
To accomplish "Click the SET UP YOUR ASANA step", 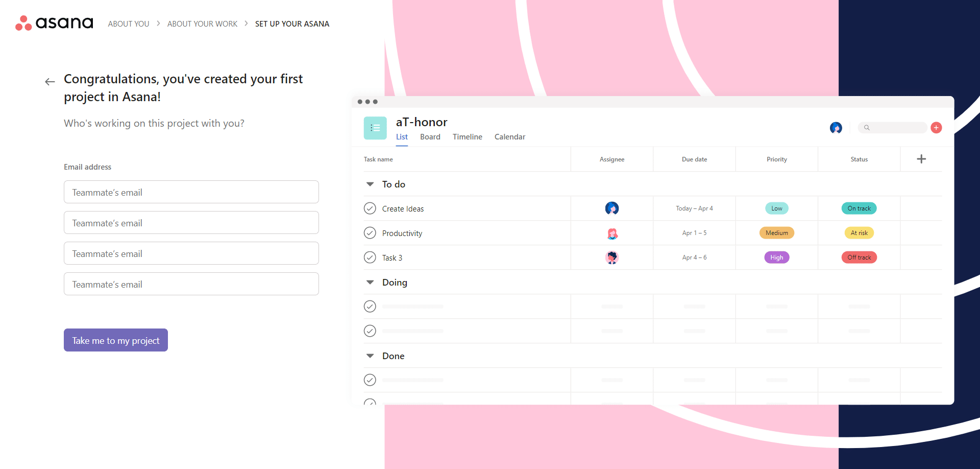I will tap(292, 24).
